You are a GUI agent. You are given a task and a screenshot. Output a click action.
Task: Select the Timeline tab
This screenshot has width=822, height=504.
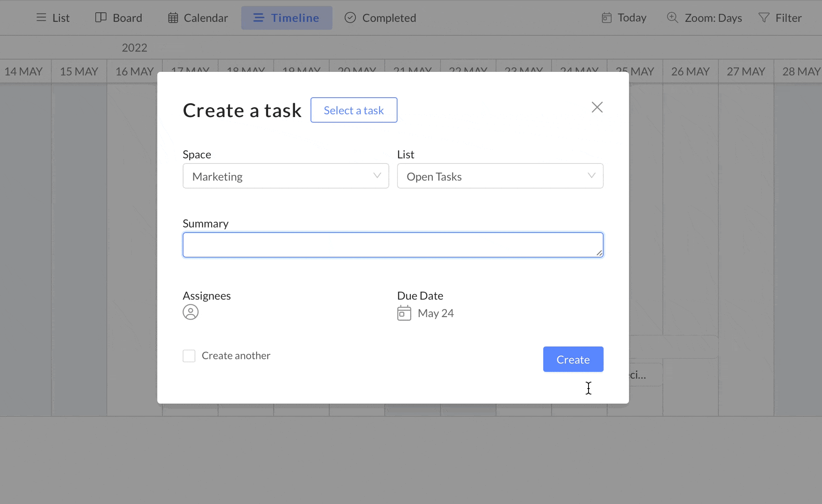286,18
